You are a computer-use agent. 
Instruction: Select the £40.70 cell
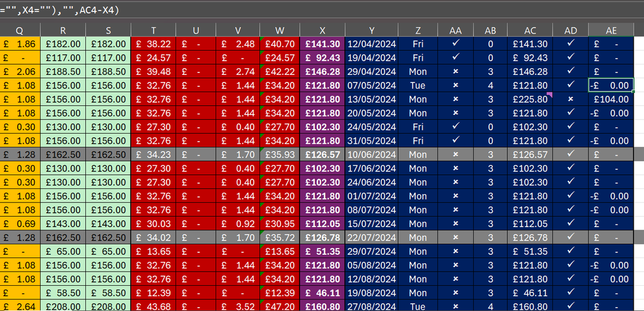tap(279, 44)
